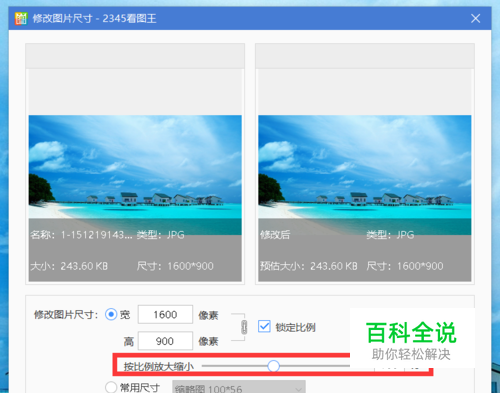Click the original 尺寸: 1600*900 text
The height and width of the screenshot is (393, 500).
[175, 266]
